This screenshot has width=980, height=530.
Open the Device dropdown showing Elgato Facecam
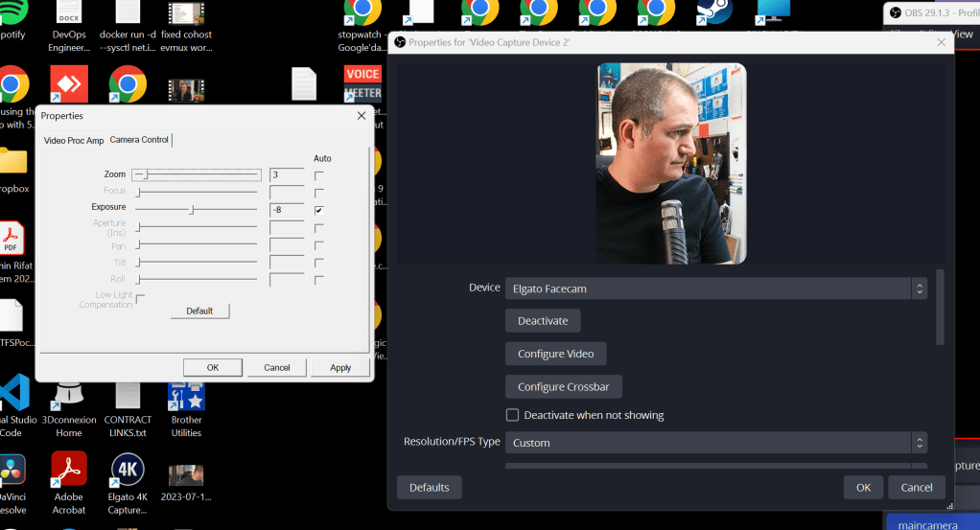point(715,288)
